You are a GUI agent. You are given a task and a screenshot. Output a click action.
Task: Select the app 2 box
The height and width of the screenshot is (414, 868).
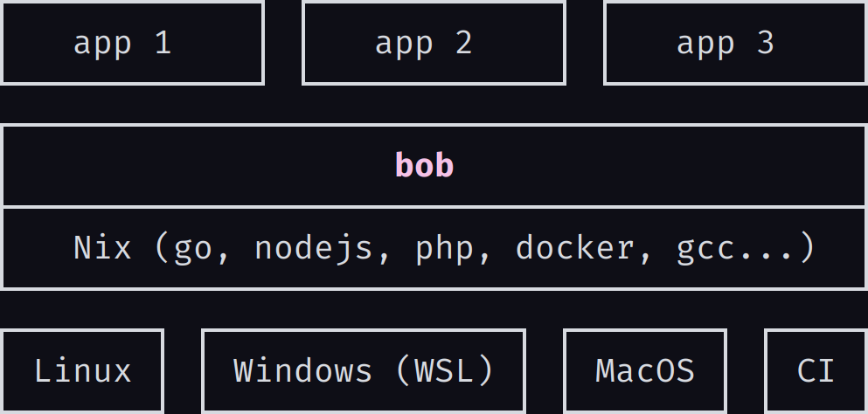pos(434,43)
